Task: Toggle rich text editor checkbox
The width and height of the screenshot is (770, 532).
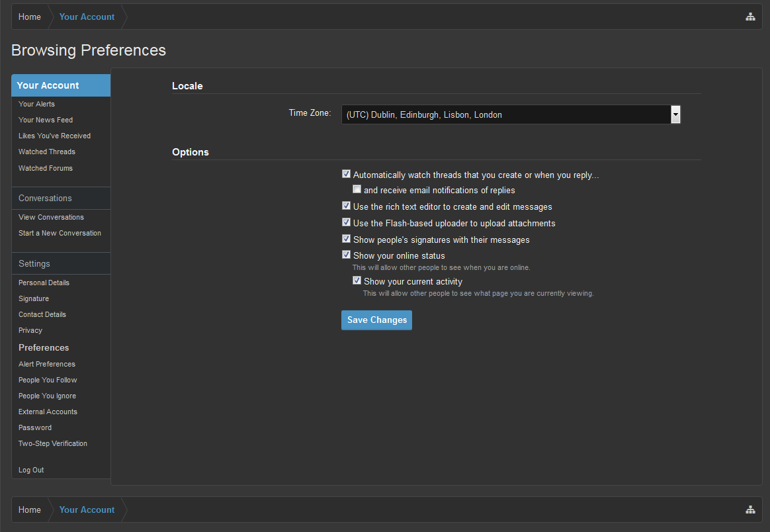Action: pyautogui.click(x=346, y=206)
